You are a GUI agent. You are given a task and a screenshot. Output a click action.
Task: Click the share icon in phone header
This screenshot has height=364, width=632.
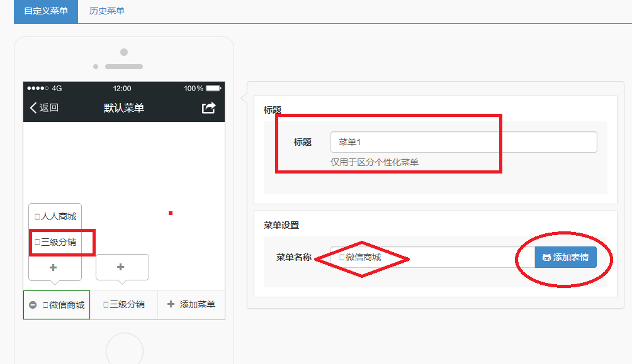209,108
